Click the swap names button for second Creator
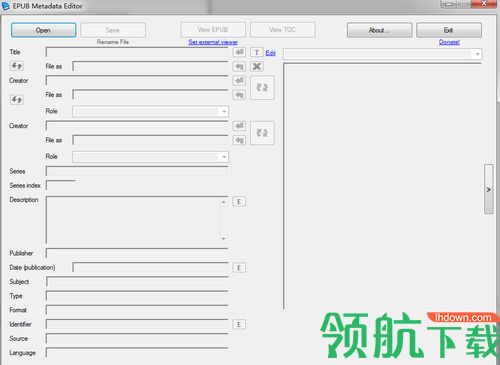The height and width of the screenshot is (365, 500). pos(262,133)
